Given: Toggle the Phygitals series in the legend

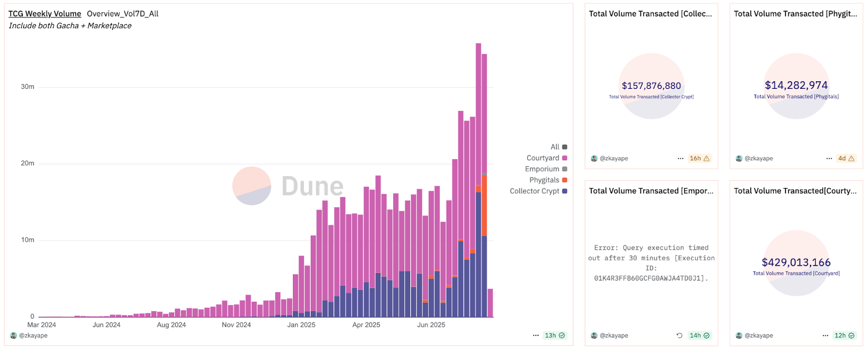Looking at the screenshot, I should [x=544, y=180].
